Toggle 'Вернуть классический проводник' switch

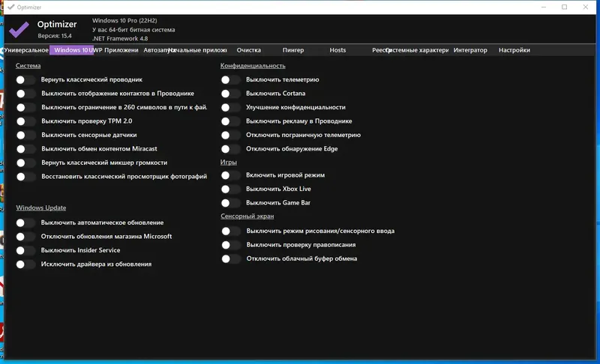pyautogui.click(x=25, y=80)
